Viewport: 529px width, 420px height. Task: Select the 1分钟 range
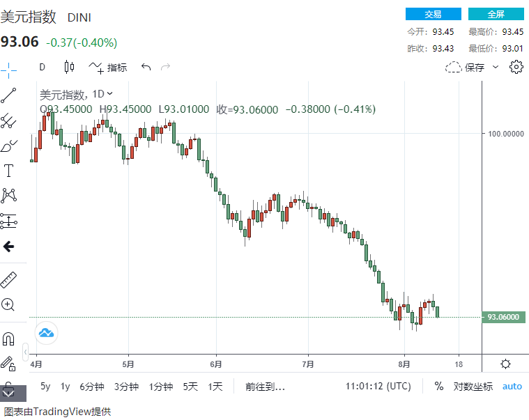point(161,387)
